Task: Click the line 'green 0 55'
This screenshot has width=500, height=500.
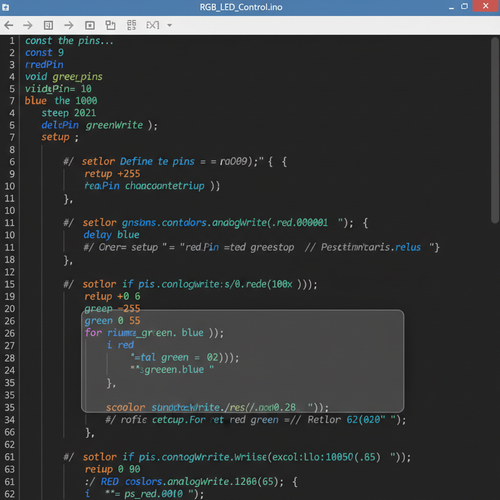Action: click(112, 321)
